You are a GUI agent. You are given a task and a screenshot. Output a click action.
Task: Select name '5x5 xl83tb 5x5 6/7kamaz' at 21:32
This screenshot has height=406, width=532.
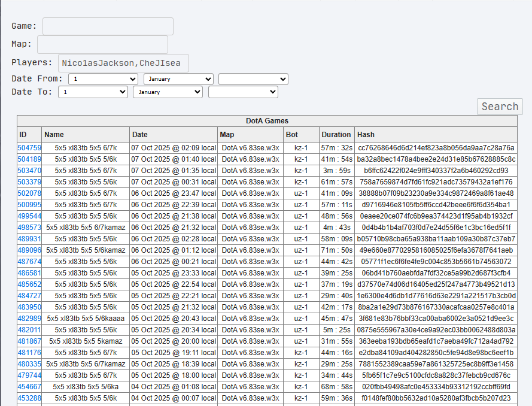click(x=86, y=228)
